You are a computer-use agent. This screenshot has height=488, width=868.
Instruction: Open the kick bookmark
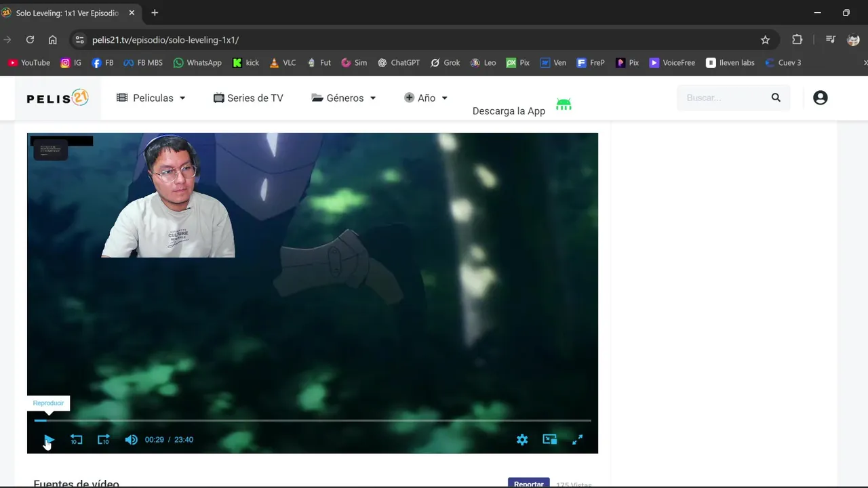[245, 62]
